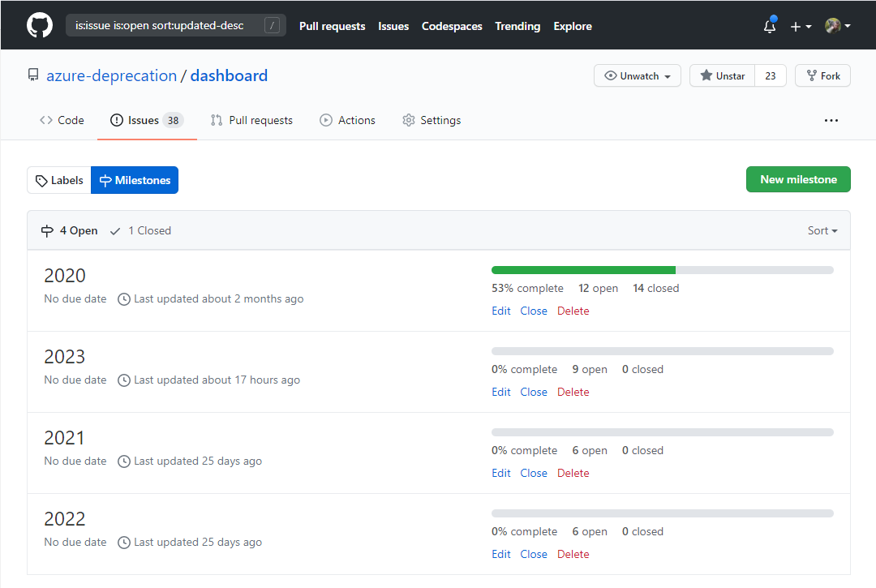Delete the 2022 milestone
876x588 pixels.
coord(573,554)
